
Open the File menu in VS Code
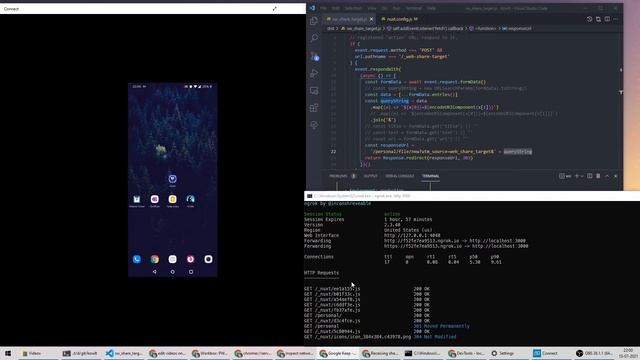point(324,8)
